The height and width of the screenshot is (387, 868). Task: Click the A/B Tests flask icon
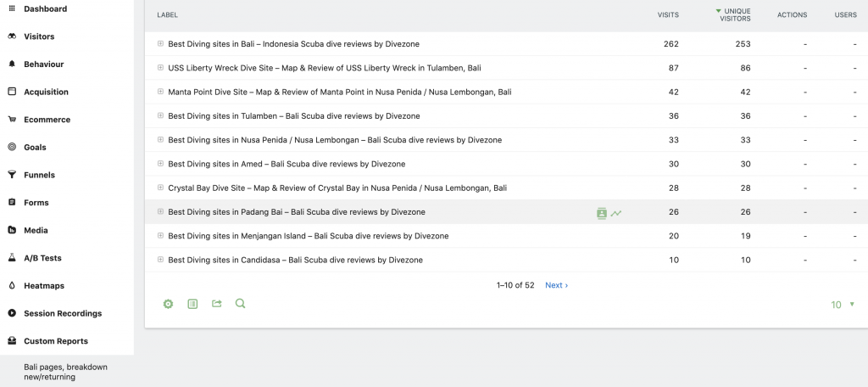click(12, 258)
